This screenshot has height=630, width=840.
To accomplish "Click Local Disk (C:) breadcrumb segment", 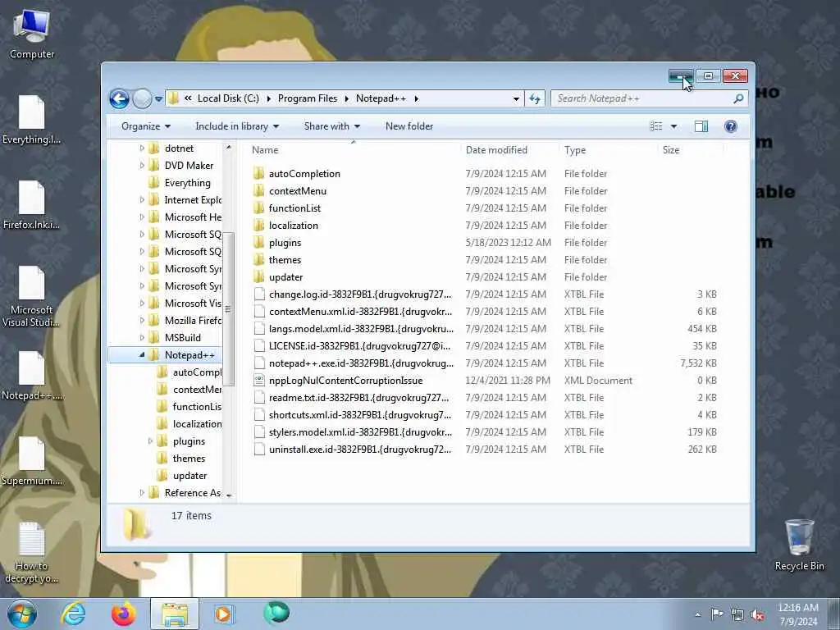I will [228, 98].
